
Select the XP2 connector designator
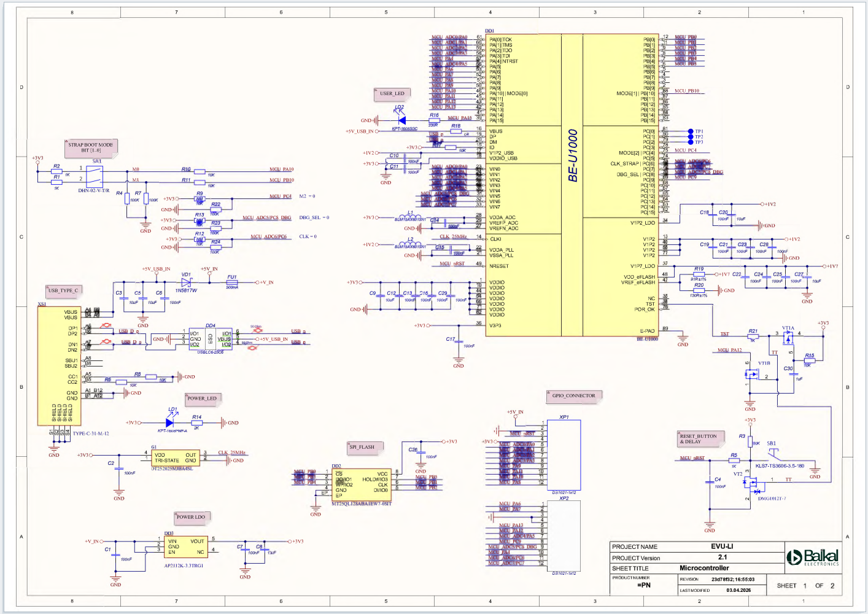(x=564, y=499)
